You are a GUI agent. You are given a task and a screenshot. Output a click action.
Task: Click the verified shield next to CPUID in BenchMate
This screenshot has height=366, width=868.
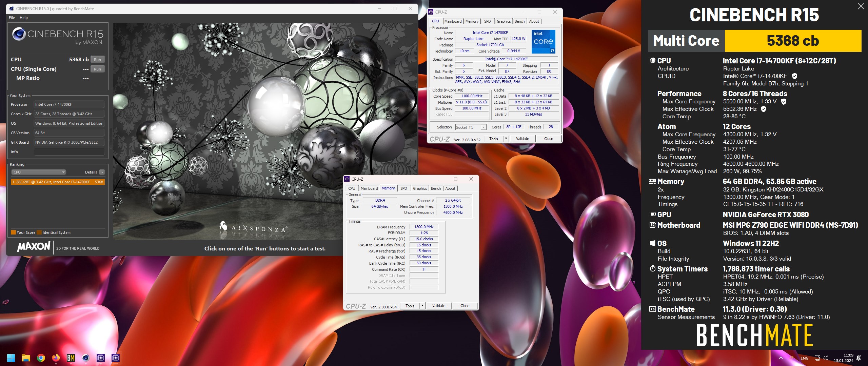(x=794, y=76)
